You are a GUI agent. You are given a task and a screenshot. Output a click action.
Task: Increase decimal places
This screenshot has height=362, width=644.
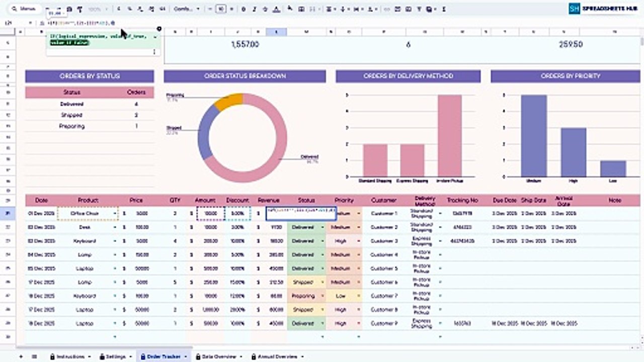(x=151, y=9)
